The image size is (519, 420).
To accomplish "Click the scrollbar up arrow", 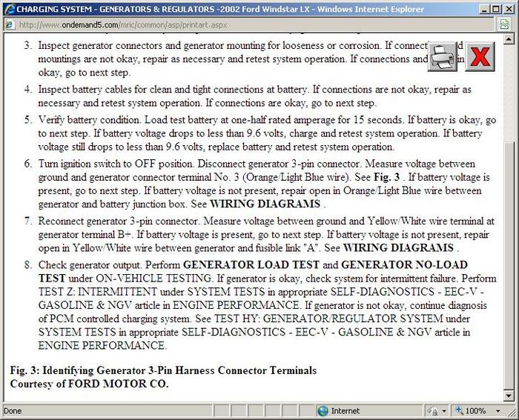I will pos(509,39).
